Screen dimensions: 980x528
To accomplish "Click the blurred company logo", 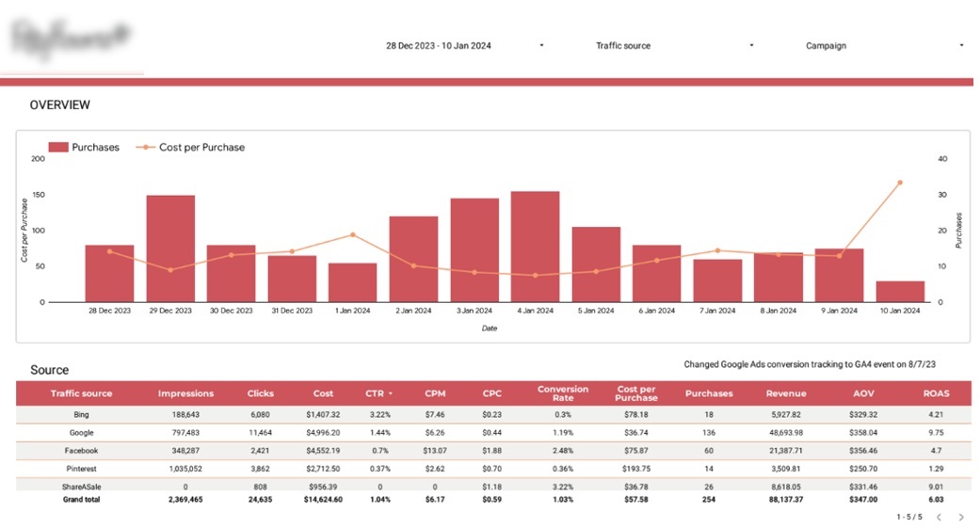I will pos(72,39).
